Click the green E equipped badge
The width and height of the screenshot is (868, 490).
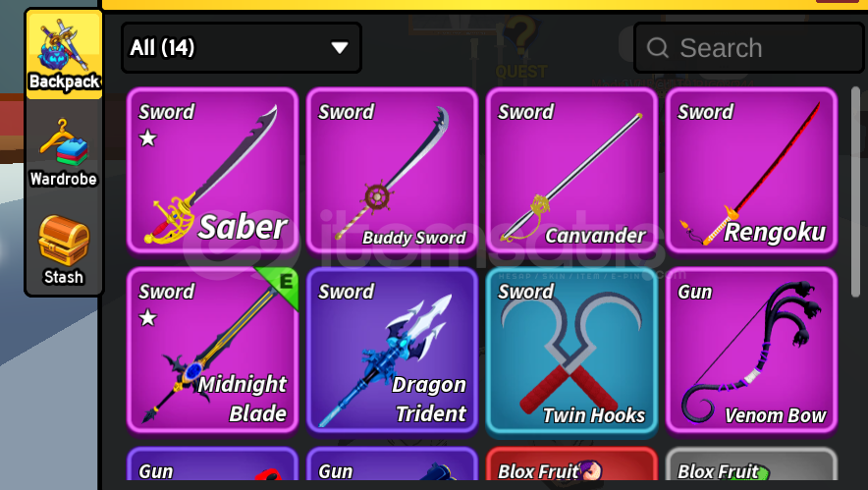pos(281,284)
